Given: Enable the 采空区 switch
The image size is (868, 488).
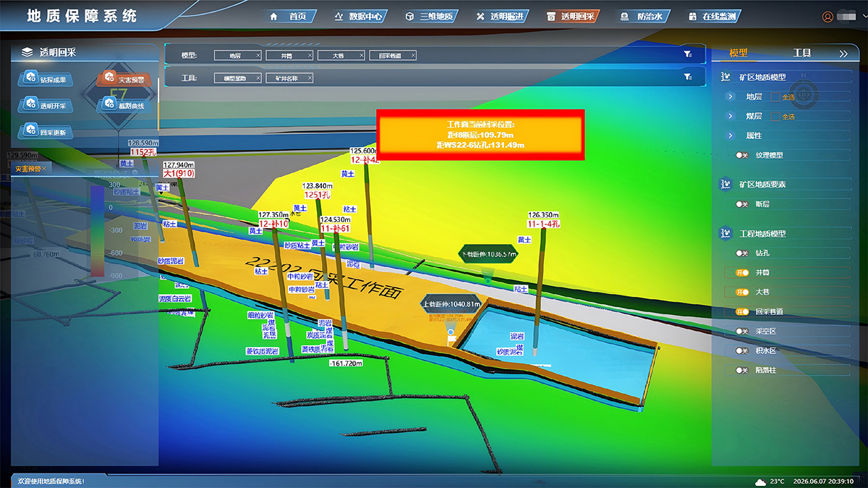Looking at the screenshot, I should [x=741, y=331].
